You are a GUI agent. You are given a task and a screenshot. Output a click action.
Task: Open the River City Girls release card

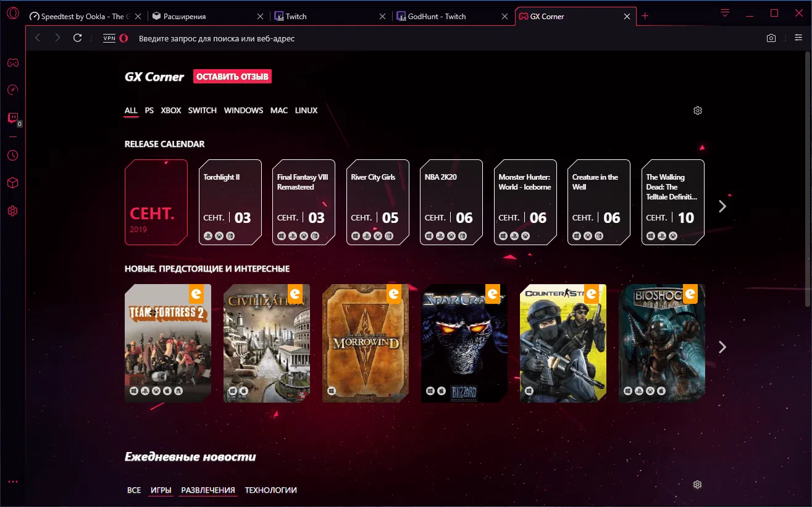377,203
